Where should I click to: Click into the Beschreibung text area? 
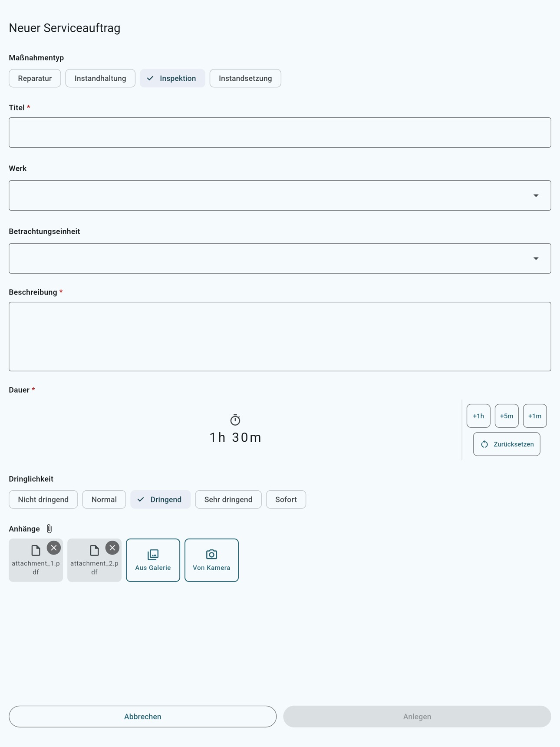tap(280, 337)
